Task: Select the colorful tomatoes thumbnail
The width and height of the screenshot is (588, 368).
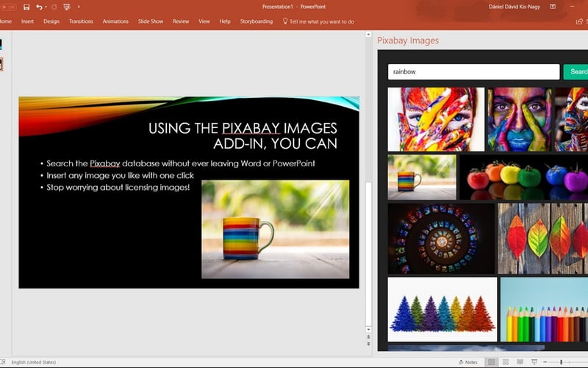Action: [x=523, y=177]
